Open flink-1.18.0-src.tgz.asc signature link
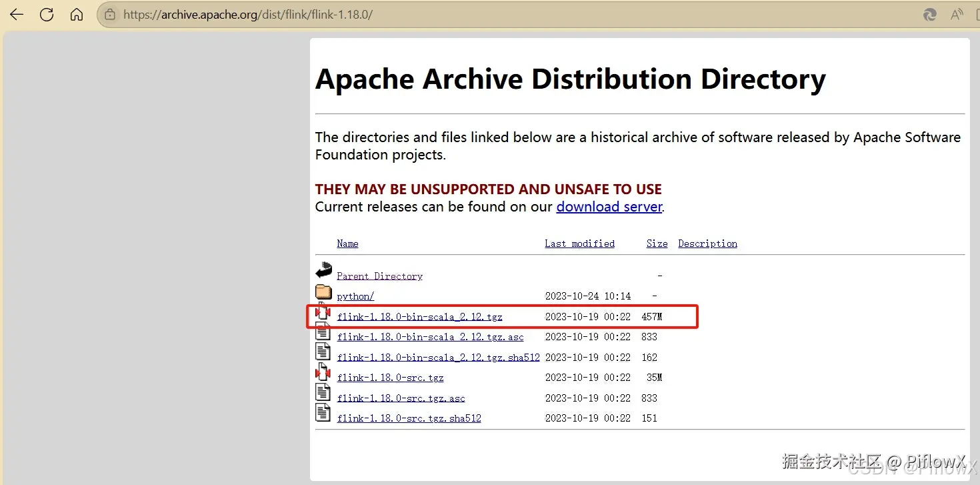980x485 pixels. pyautogui.click(x=401, y=398)
